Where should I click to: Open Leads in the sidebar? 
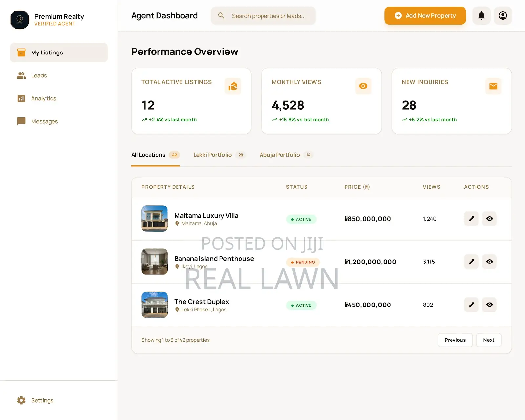coord(59,75)
